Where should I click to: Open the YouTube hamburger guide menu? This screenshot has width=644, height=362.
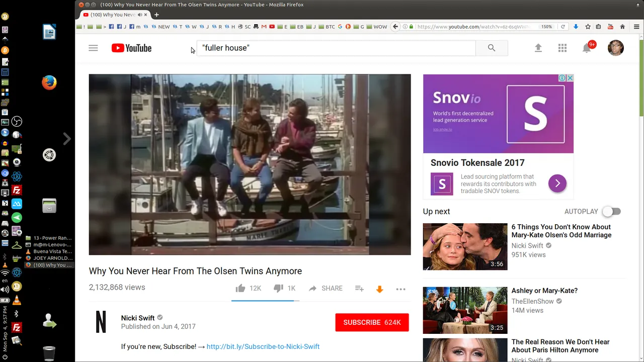(x=93, y=48)
